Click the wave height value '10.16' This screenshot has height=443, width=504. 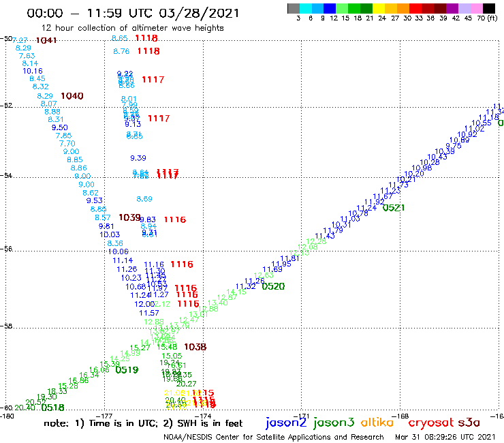click(33, 71)
